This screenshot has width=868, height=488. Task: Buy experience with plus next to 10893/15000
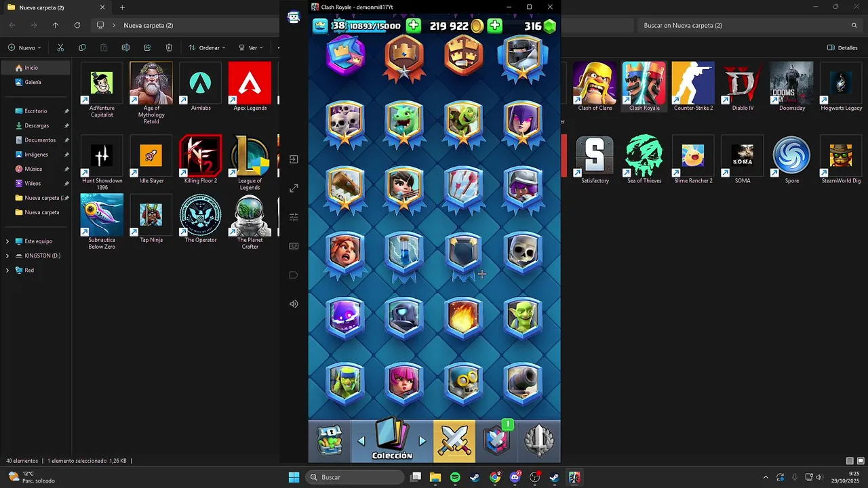click(x=413, y=26)
